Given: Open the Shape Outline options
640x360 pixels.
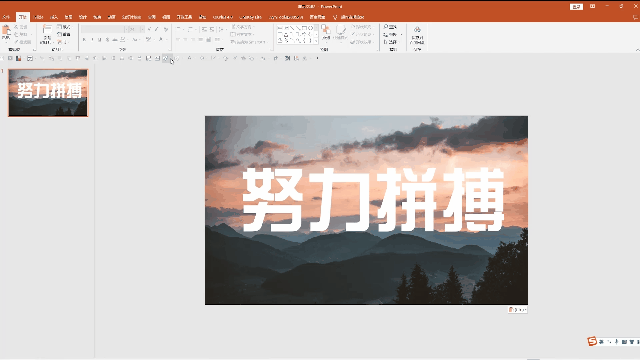Looking at the screenshot, I should point(362,34).
